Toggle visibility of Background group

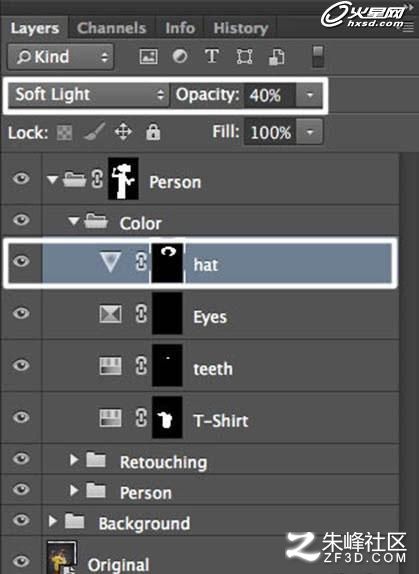21,520
